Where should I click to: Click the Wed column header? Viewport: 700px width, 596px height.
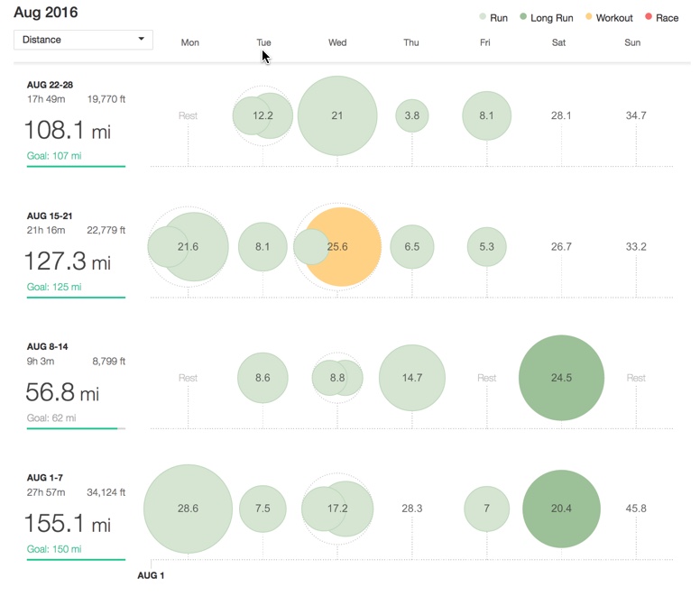pyautogui.click(x=337, y=42)
